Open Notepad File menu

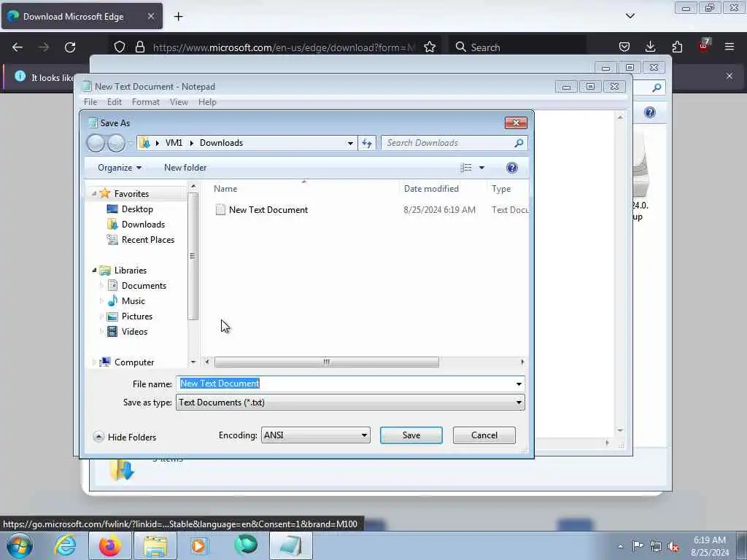tap(90, 102)
